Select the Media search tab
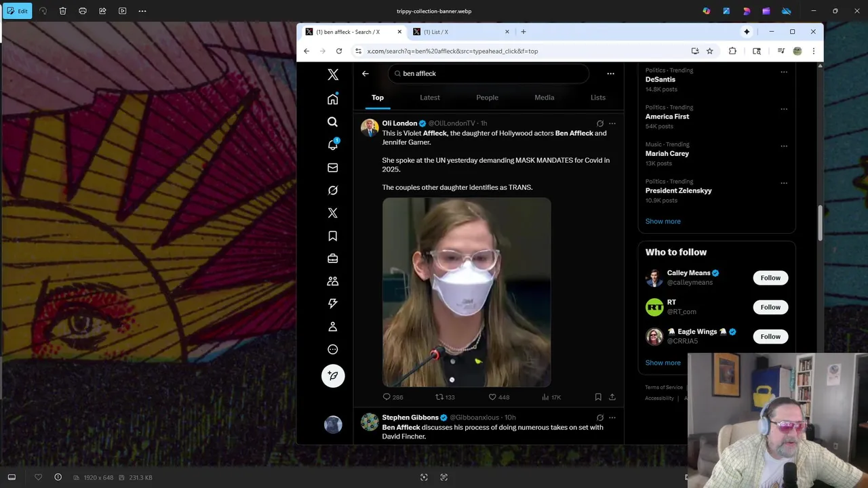Viewport: 868px width, 488px height. click(545, 98)
